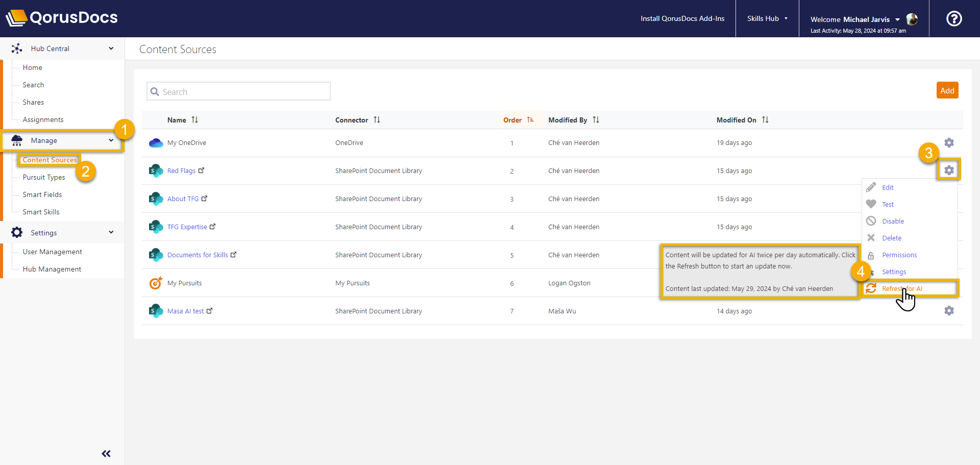This screenshot has height=465, width=980.
Task: Open the Skills Hub dropdown
Action: (x=767, y=18)
